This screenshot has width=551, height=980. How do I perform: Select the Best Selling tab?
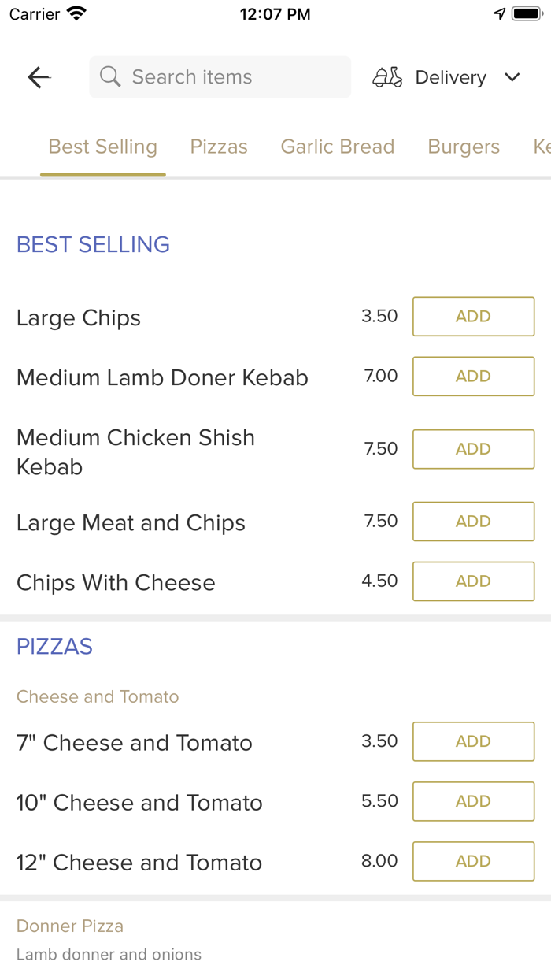click(x=102, y=147)
